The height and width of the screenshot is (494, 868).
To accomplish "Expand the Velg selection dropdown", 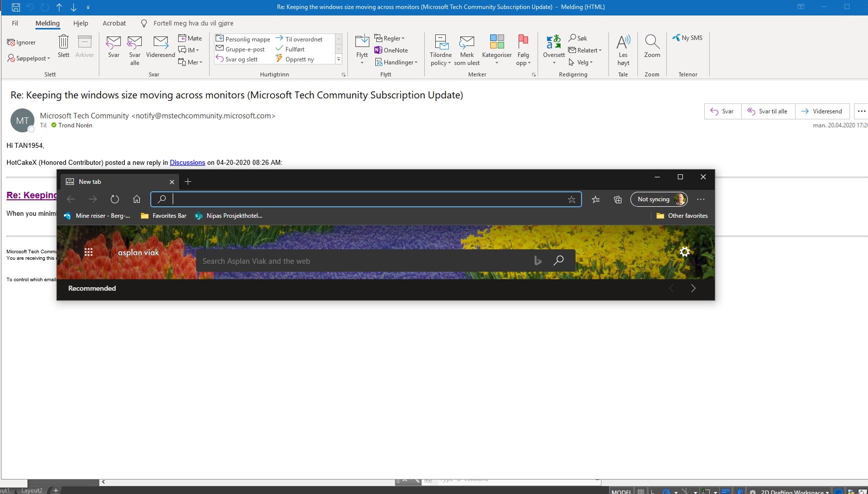I will coord(580,62).
